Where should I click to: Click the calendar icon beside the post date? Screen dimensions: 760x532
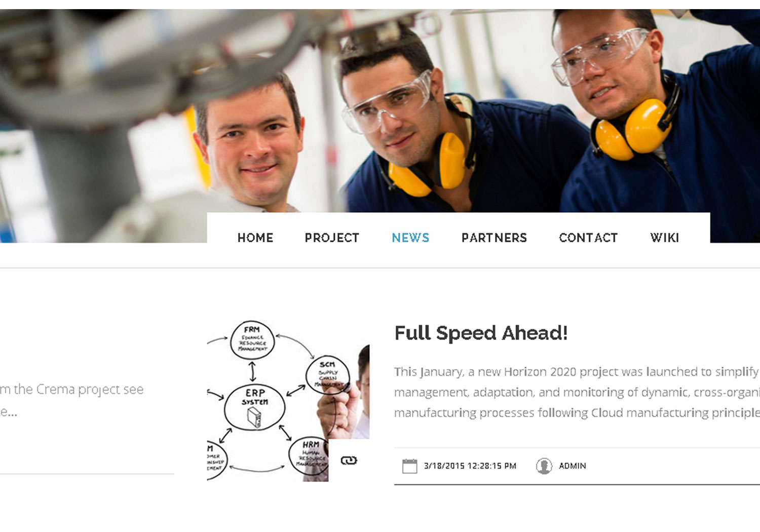(409, 466)
